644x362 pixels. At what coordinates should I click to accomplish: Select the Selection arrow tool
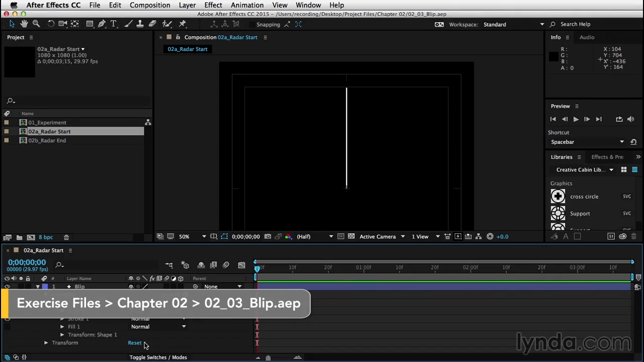(12, 24)
